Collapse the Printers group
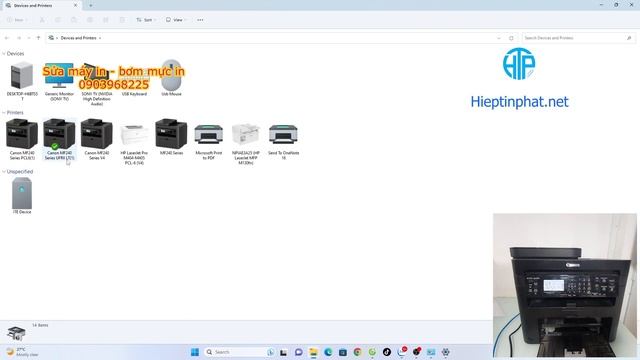The width and height of the screenshot is (640, 360). coord(4,113)
